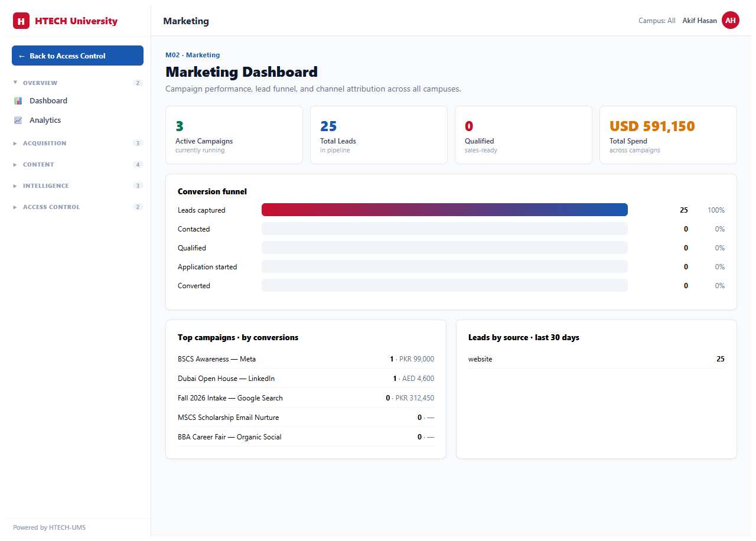Click the Leads captured gradient funnel bar
Image resolution: width=756 pixels, height=541 pixels.
(444, 210)
